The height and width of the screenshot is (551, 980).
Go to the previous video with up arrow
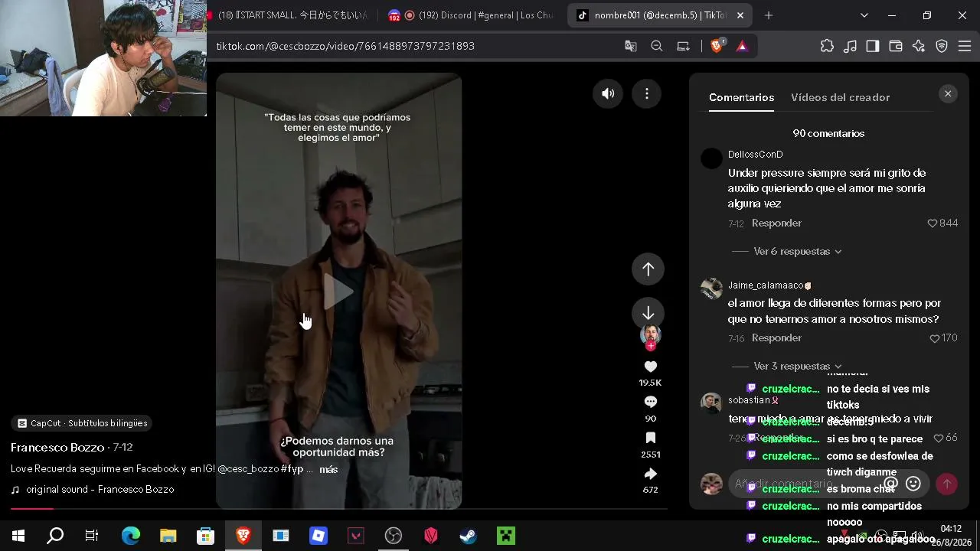click(x=648, y=269)
